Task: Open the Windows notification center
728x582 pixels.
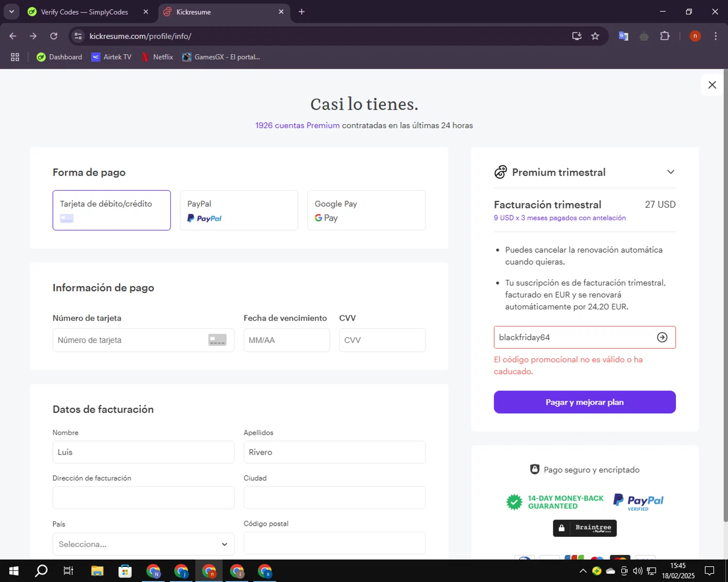Action: point(710,571)
